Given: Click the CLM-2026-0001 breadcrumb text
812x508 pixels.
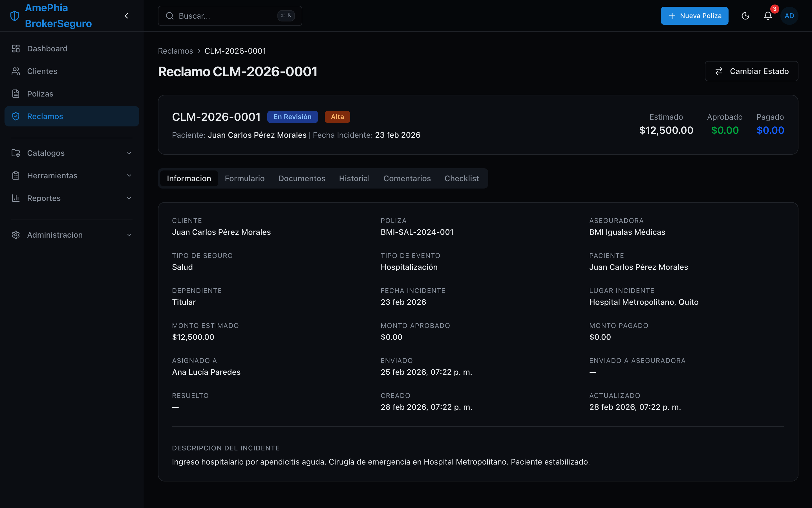Looking at the screenshot, I should [235, 51].
